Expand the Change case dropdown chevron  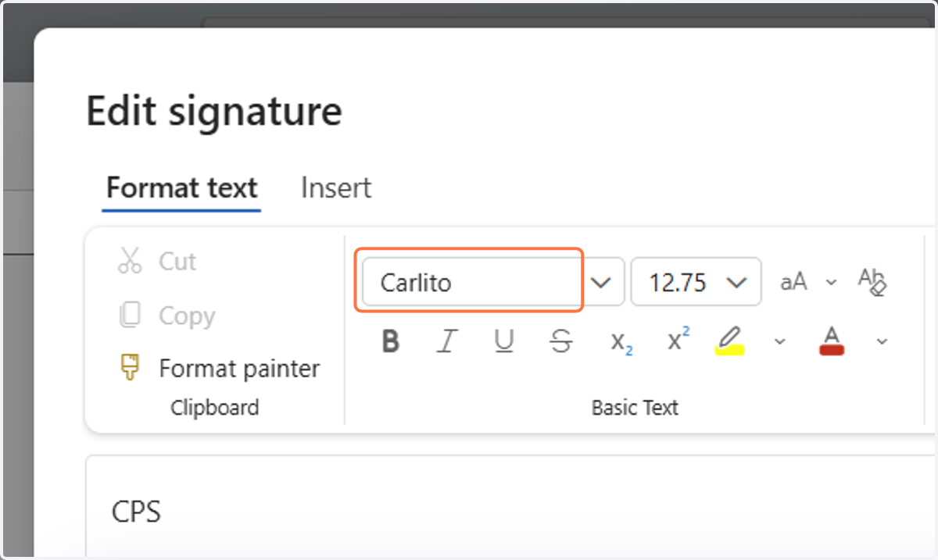(x=832, y=283)
